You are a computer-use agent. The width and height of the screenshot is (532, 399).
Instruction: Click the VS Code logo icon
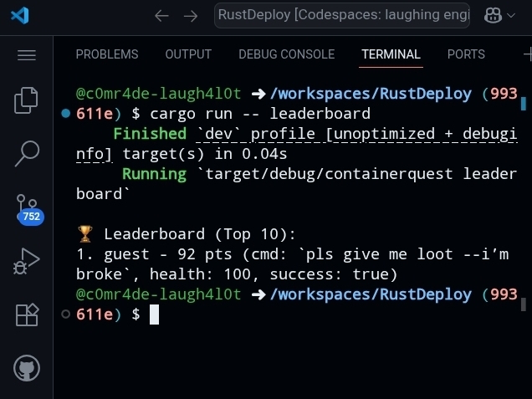tap(20, 16)
